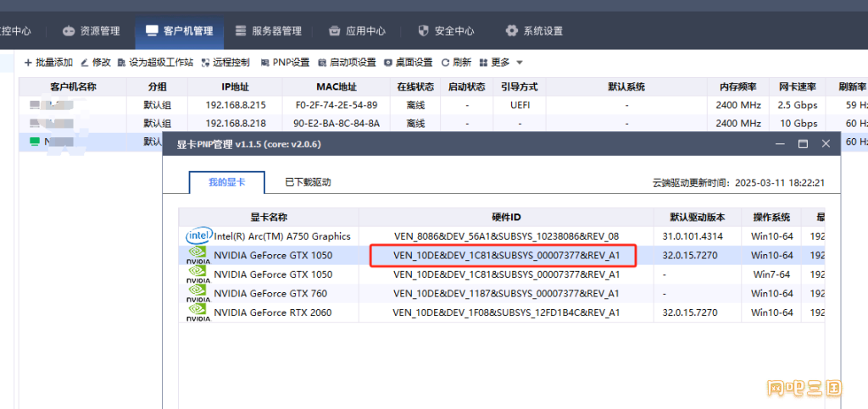Viewport: 868px width, 409px height.
Task: Open 桌面设置 from toolbar
Action: (x=409, y=63)
